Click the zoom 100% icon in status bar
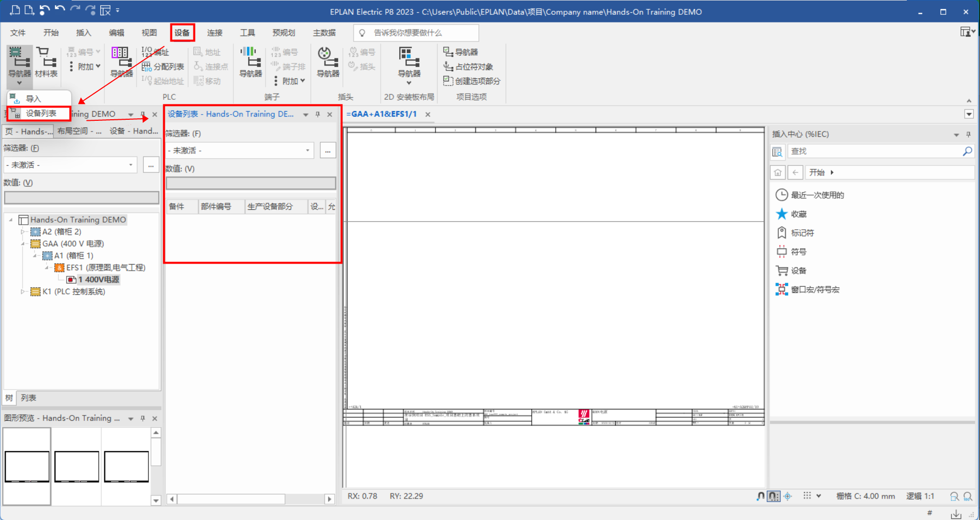 pyautogui.click(x=968, y=496)
